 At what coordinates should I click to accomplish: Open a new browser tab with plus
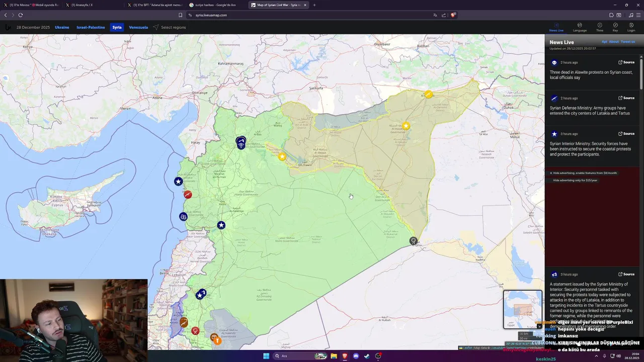click(314, 5)
